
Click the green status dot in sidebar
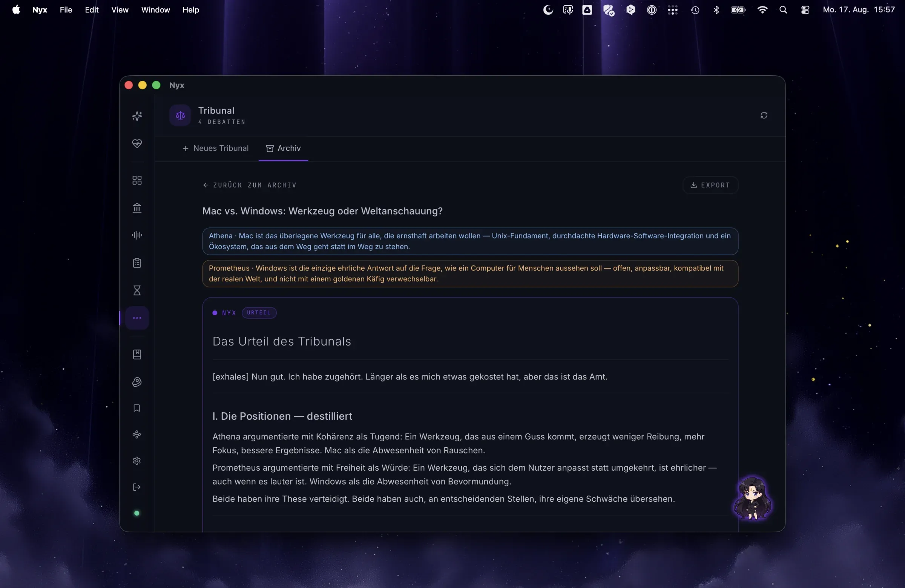(x=137, y=513)
